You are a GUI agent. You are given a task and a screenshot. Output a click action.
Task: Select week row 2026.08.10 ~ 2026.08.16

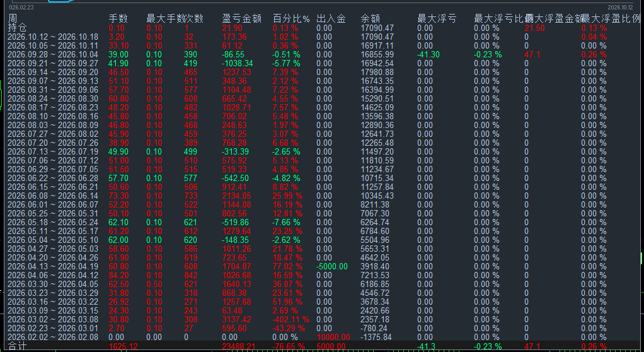coord(53,116)
